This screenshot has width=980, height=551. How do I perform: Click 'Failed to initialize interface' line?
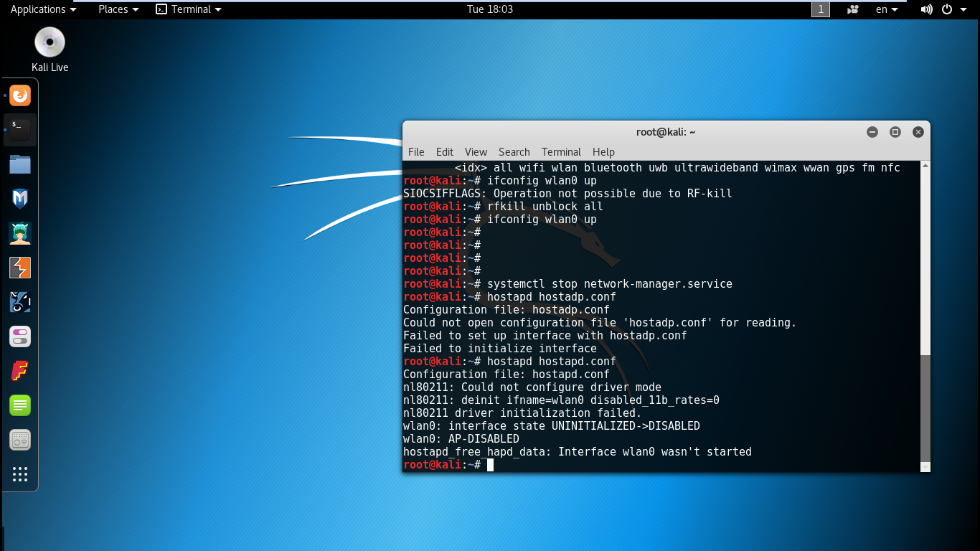click(x=500, y=349)
